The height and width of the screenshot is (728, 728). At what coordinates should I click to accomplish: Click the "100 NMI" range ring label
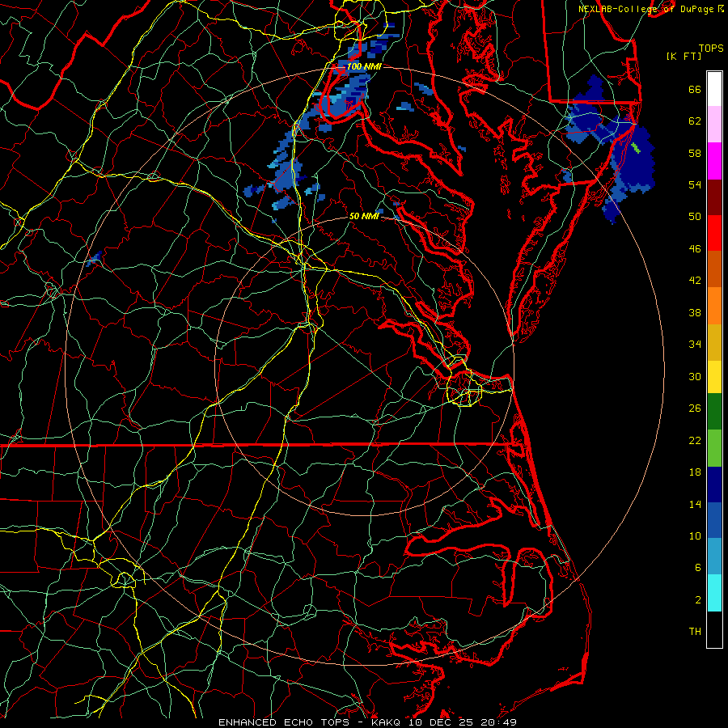(364, 67)
